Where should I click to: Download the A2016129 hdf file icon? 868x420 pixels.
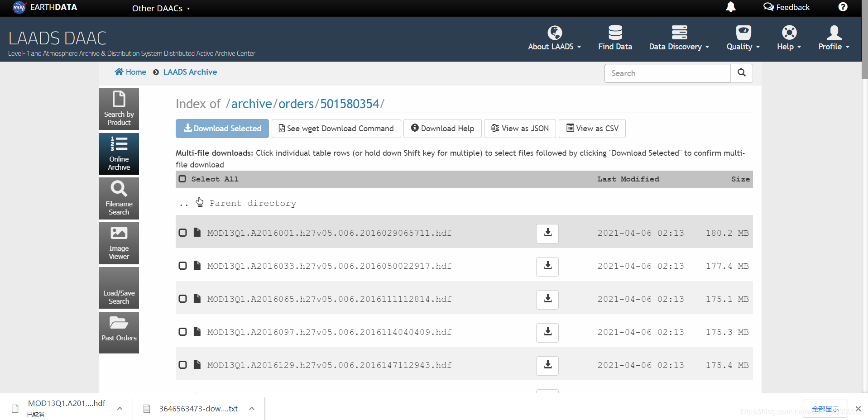[x=547, y=366]
